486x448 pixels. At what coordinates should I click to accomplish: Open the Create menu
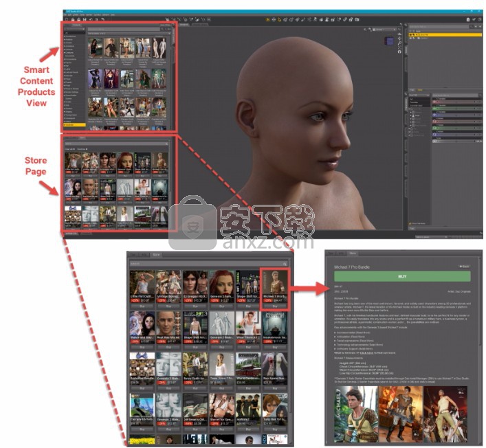tap(76, 15)
